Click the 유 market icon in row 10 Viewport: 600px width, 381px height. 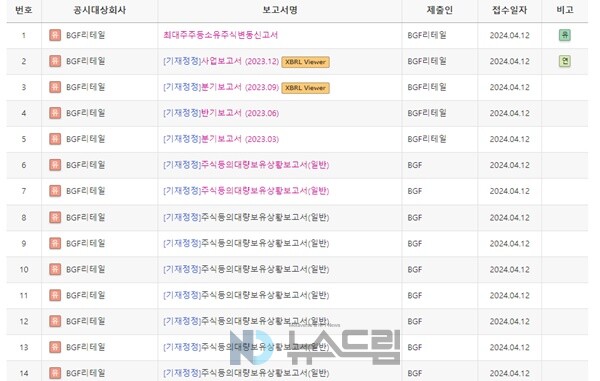click(55, 270)
